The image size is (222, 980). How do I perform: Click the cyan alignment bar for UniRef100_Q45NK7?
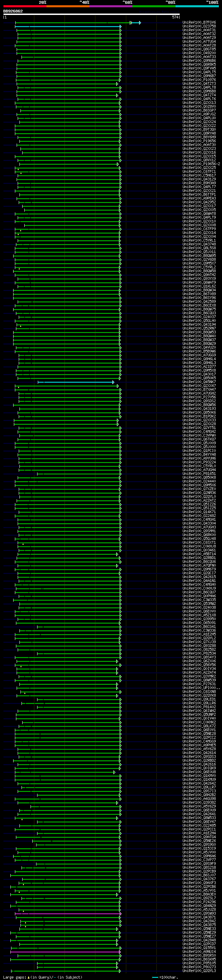76,382
